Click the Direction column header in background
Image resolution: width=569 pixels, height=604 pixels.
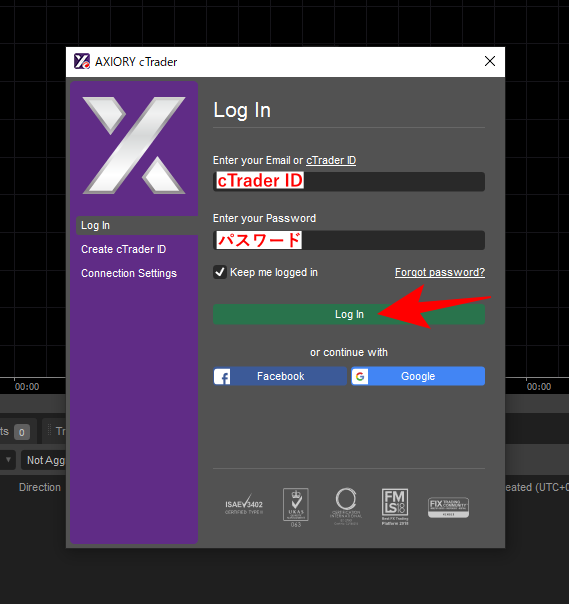pos(40,487)
